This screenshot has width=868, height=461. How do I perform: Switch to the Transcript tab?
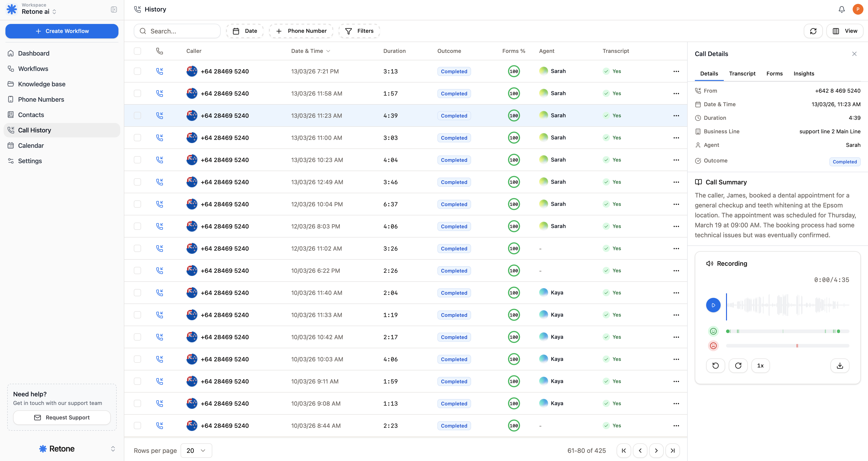pyautogui.click(x=742, y=73)
